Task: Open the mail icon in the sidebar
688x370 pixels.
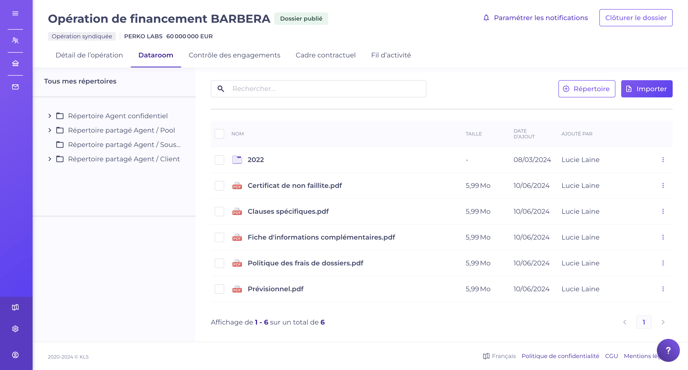Action: (x=15, y=87)
